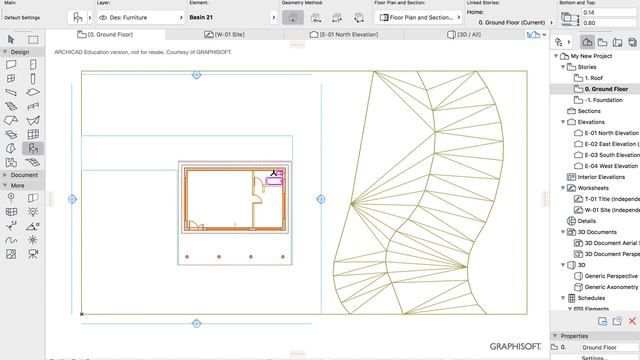The width and height of the screenshot is (640, 360).
Task: Collapse the Worksheets tree node
Action: [x=563, y=188]
